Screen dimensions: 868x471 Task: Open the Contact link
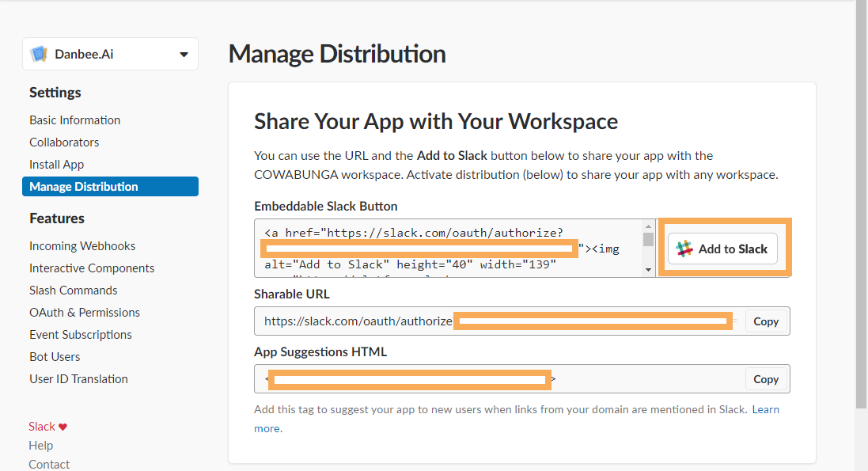click(x=49, y=465)
